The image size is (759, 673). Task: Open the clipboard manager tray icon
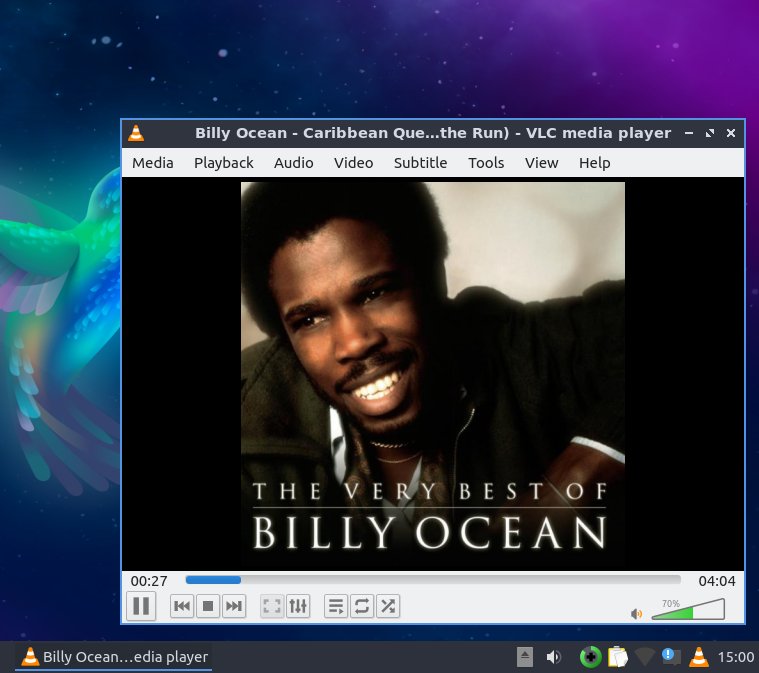pyautogui.click(x=618, y=657)
